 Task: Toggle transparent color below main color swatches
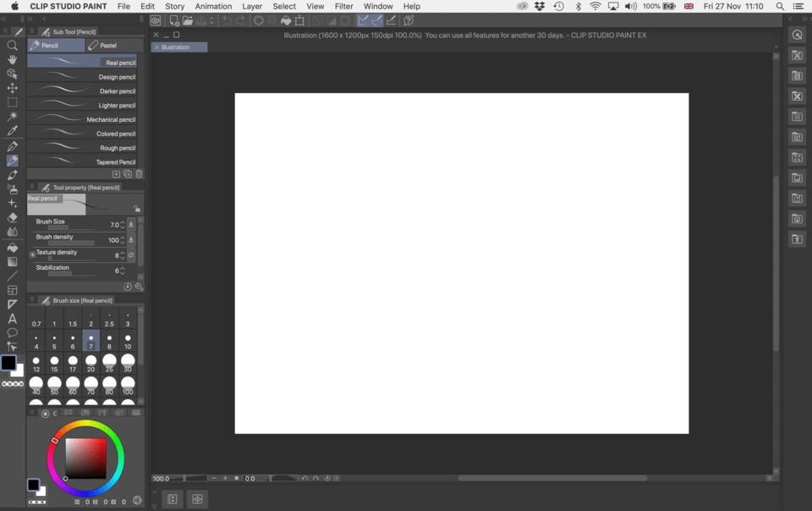pos(13,383)
